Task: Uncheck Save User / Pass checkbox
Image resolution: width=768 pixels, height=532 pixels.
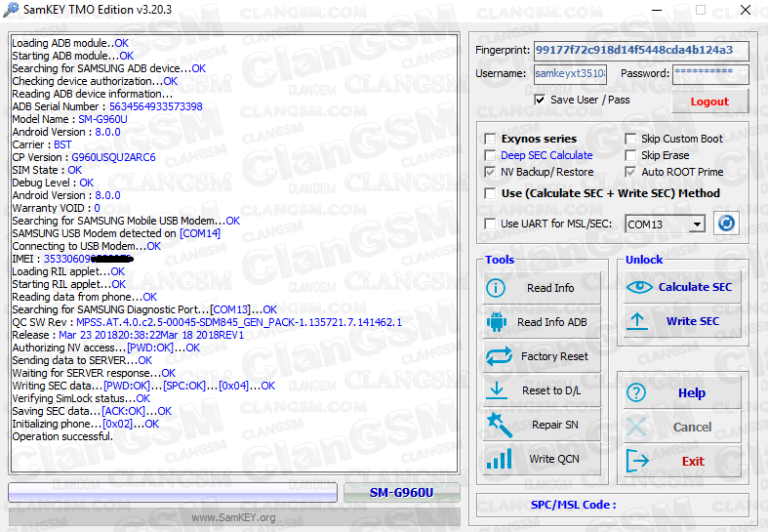Action: (x=540, y=100)
